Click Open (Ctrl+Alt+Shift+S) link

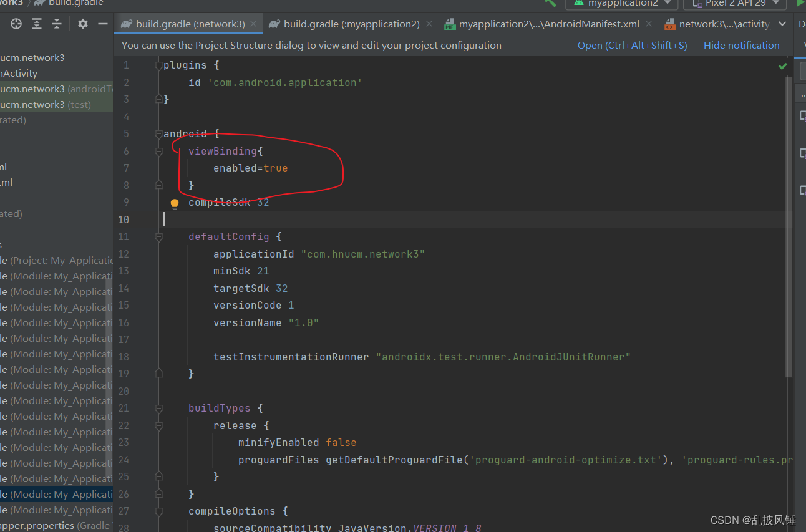(x=632, y=46)
